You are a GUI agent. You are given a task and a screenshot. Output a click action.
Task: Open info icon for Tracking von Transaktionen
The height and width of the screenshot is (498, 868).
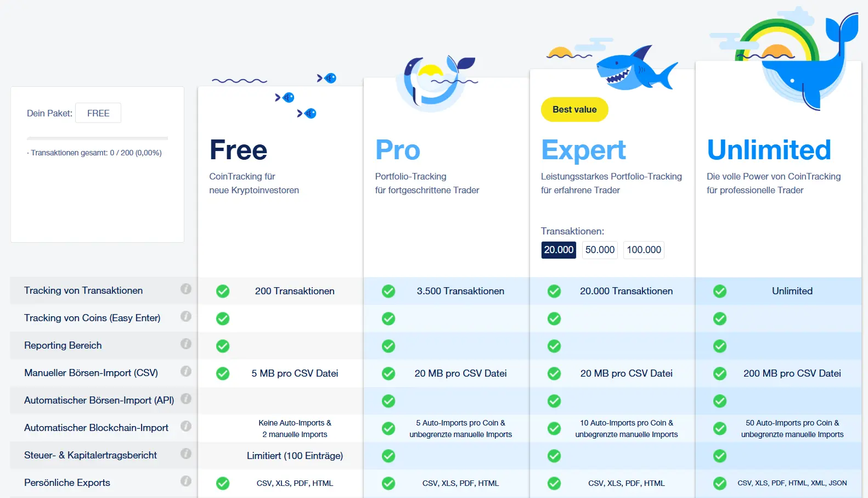(186, 289)
